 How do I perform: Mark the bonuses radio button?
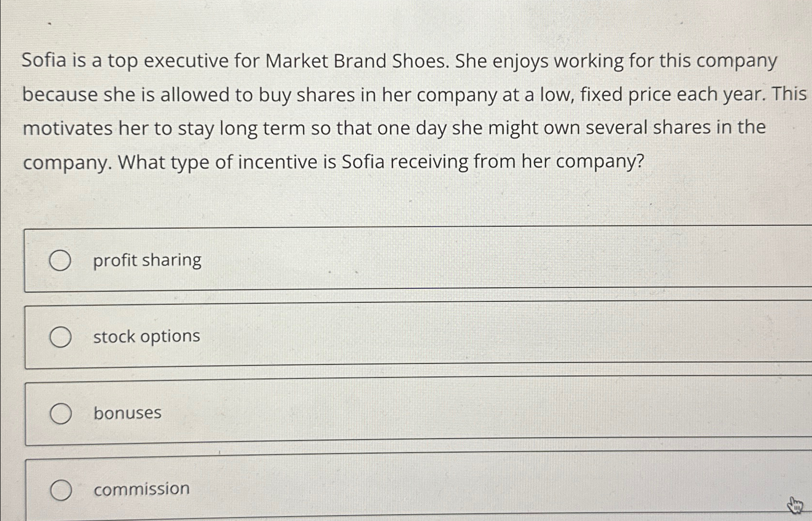pyautogui.click(x=61, y=414)
